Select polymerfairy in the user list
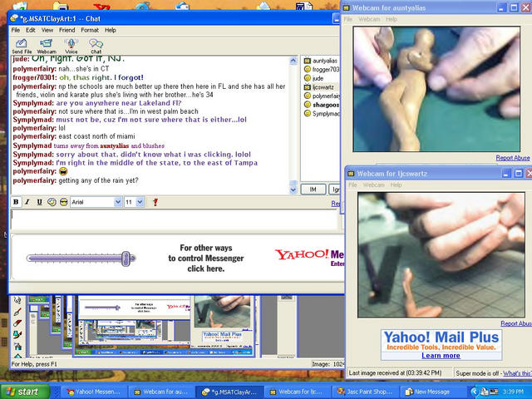 click(321, 96)
